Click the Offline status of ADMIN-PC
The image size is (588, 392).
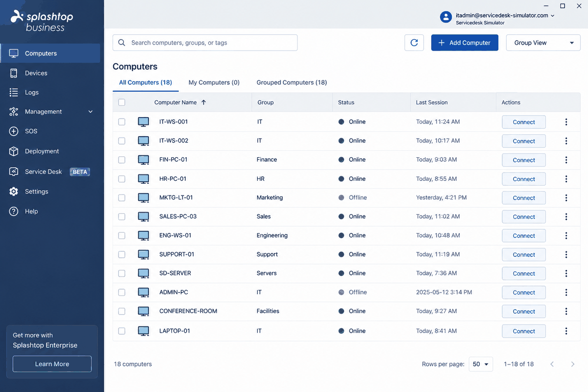coord(353,292)
